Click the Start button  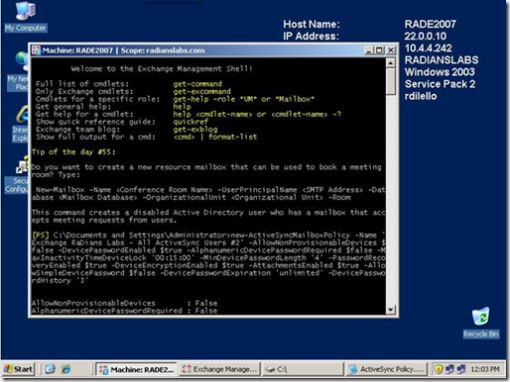19,369
